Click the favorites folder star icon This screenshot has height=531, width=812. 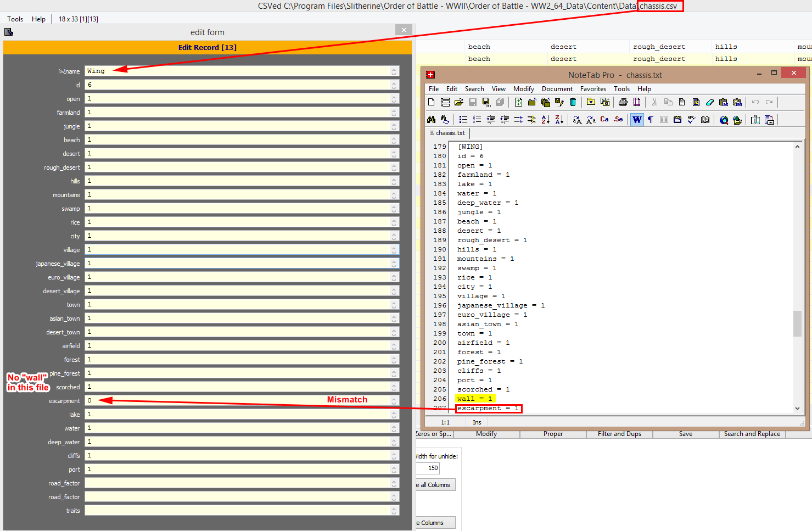pos(591,102)
